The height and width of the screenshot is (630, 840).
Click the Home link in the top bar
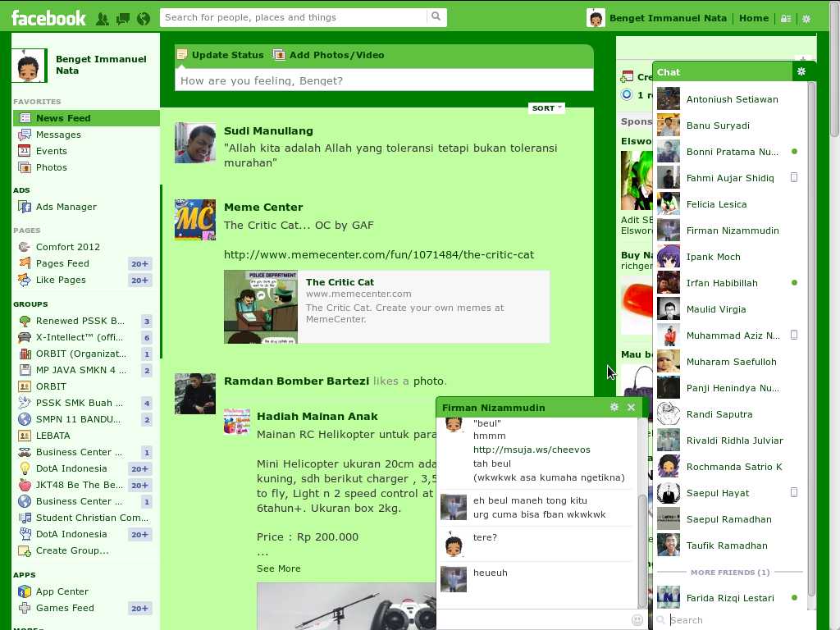(753, 17)
